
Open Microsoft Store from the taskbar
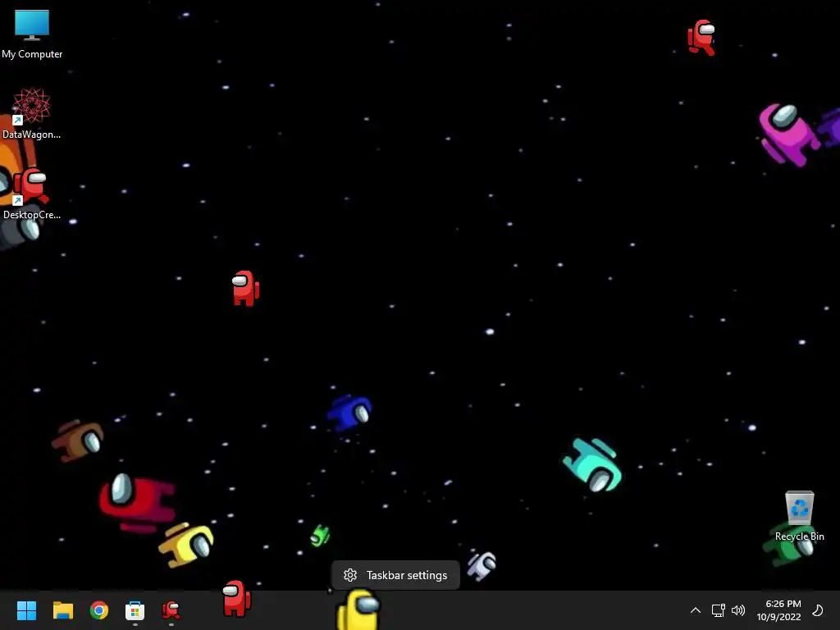click(x=135, y=610)
